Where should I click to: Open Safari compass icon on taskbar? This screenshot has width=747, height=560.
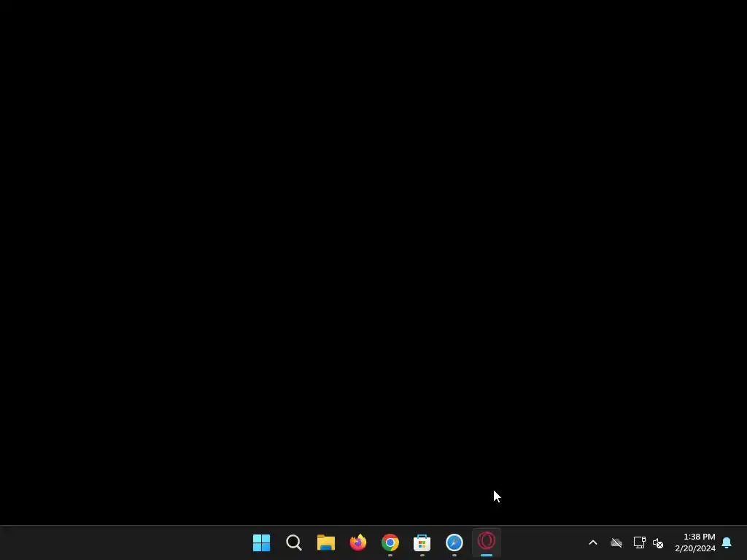pyautogui.click(x=454, y=542)
